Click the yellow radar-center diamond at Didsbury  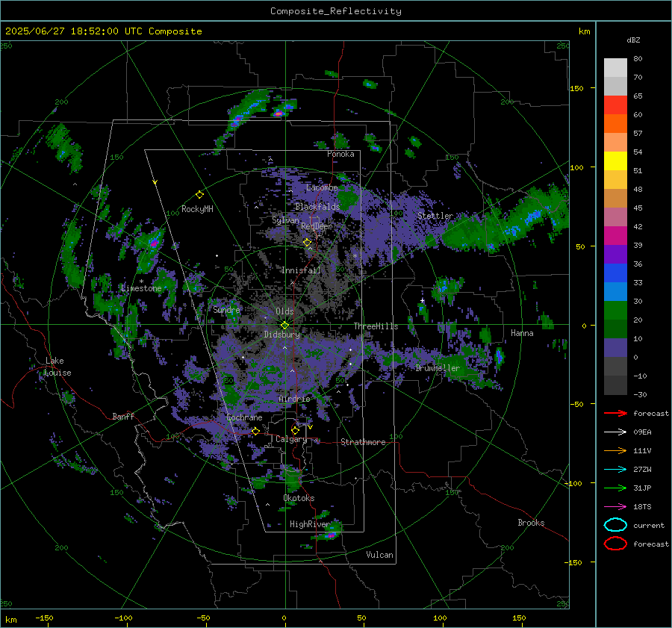(285, 326)
